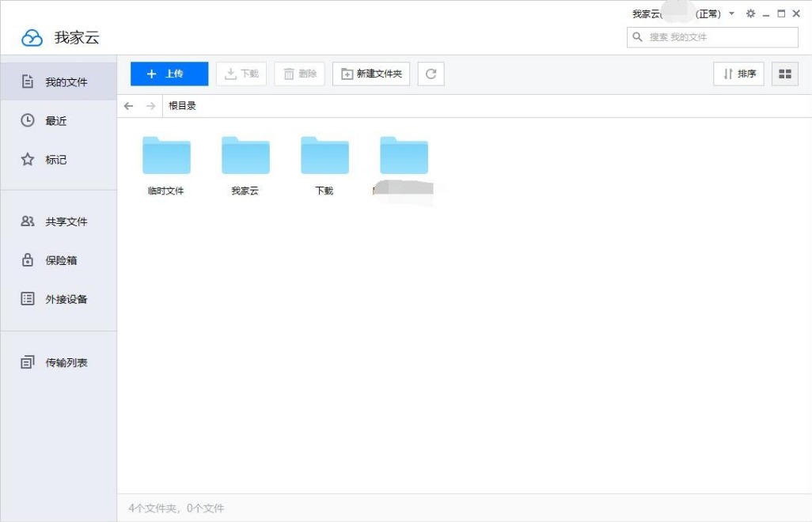
Task: Select the 根目录 breadcrumb tab
Action: click(183, 105)
